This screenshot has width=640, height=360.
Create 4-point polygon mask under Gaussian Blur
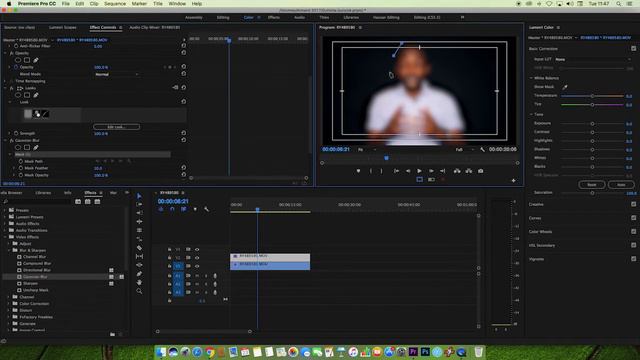click(27, 147)
